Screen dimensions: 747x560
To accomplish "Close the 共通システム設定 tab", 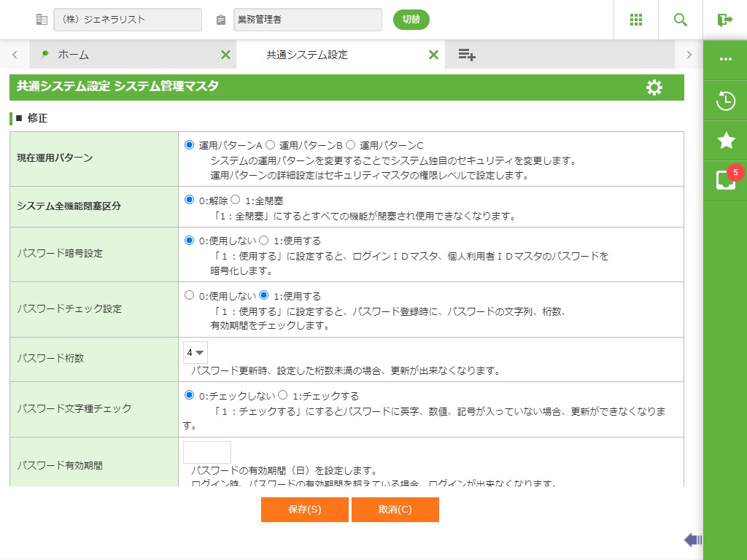I will click(x=433, y=55).
